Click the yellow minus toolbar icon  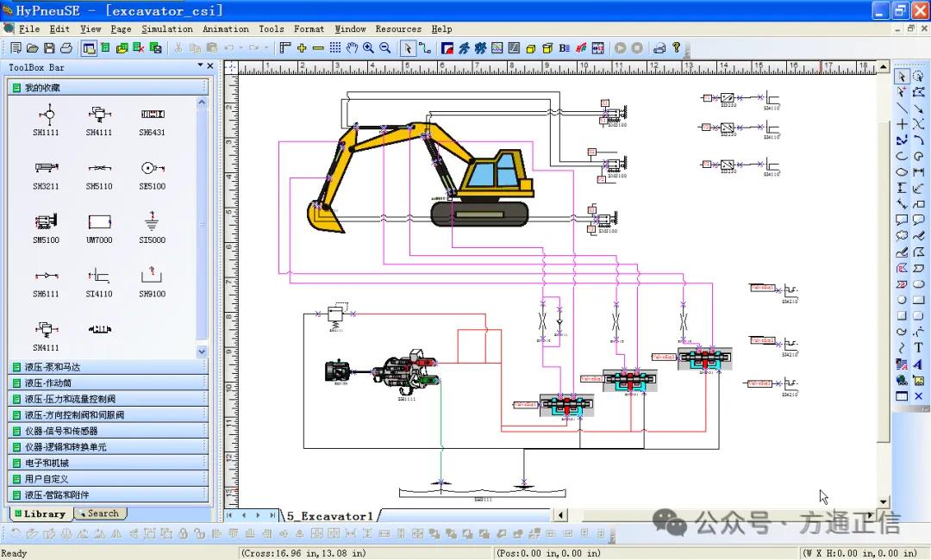point(318,48)
